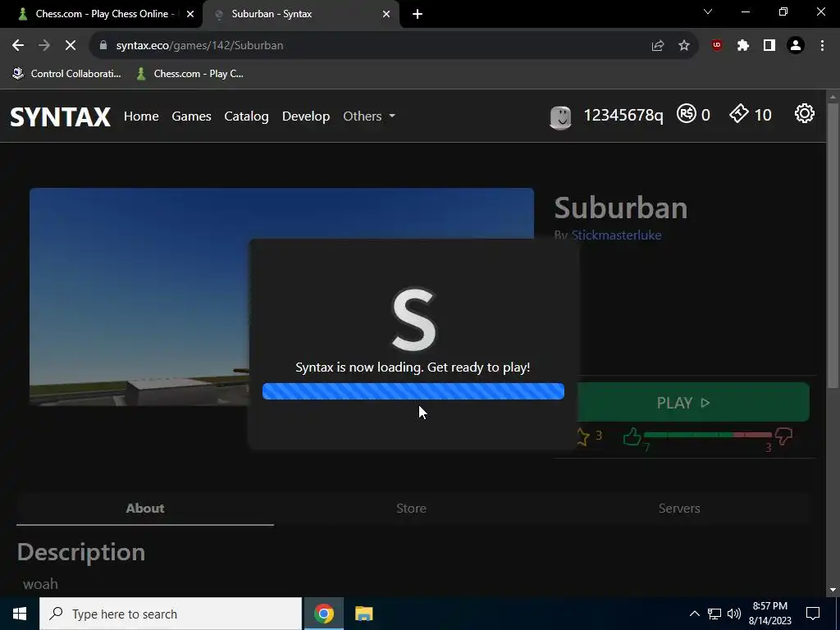Open Develop in Syntax navbar

click(x=306, y=116)
